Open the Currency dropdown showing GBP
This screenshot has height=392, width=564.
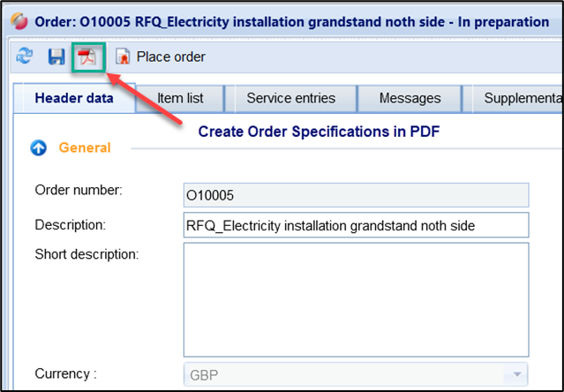(x=355, y=374)
